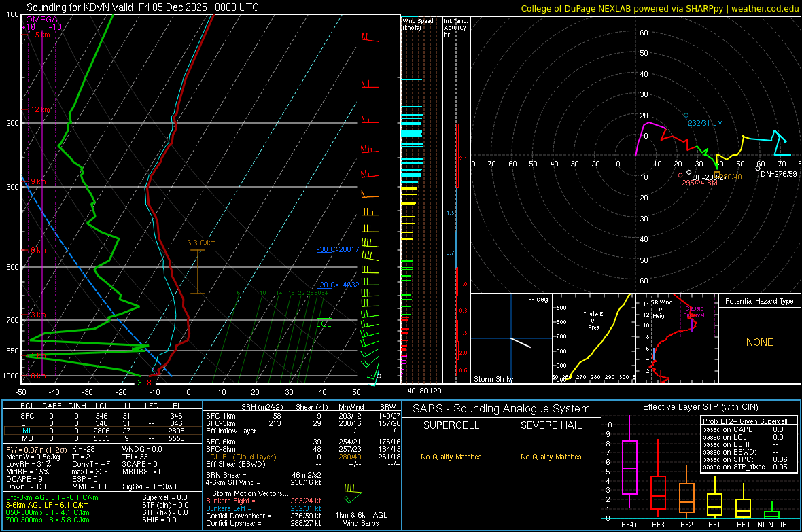Viewport: 802px width, 532px height.
Task: Click the -30 C=20017' height label
Action: click(338, 249)
